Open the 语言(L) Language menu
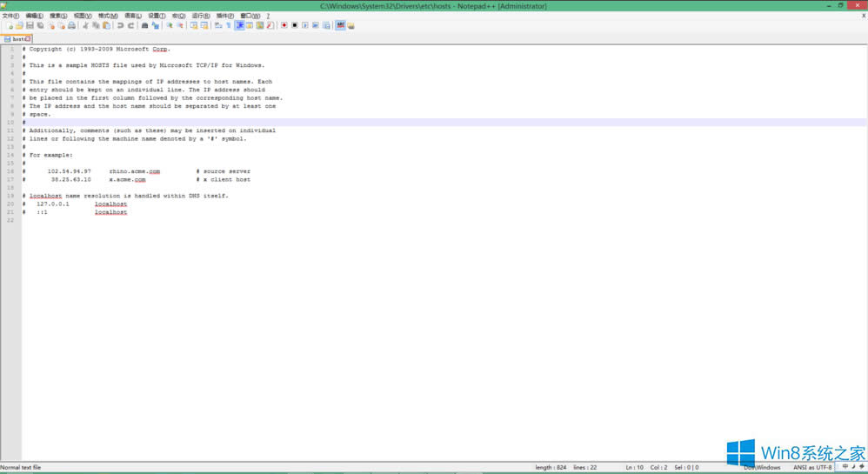The width and height of the screenshot is (868, 474). click(133, 16)
